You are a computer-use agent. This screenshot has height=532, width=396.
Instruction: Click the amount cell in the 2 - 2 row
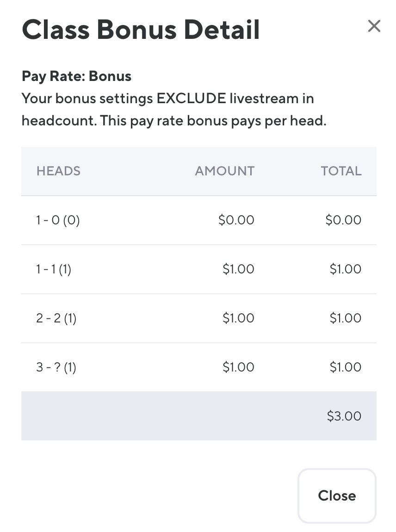point(238,318)
